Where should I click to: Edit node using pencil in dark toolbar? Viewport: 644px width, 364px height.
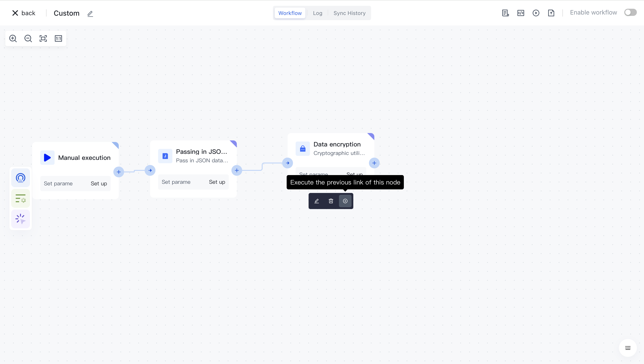[x=316, y=201]
